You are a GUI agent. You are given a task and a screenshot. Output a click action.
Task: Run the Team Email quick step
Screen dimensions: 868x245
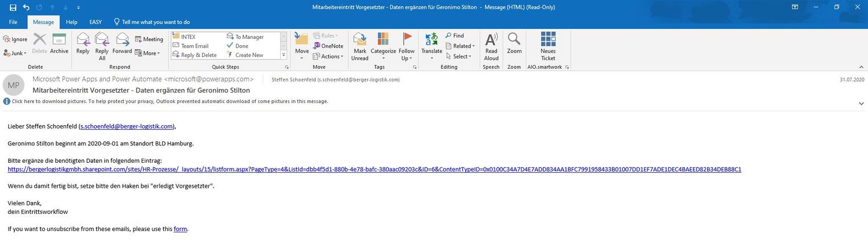(x=190, y=46)
